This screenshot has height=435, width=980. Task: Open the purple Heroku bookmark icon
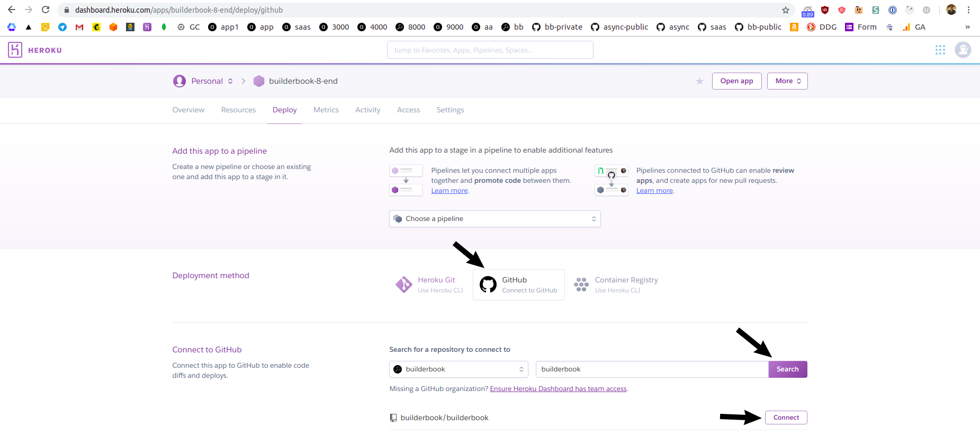[x=147, y=27]
